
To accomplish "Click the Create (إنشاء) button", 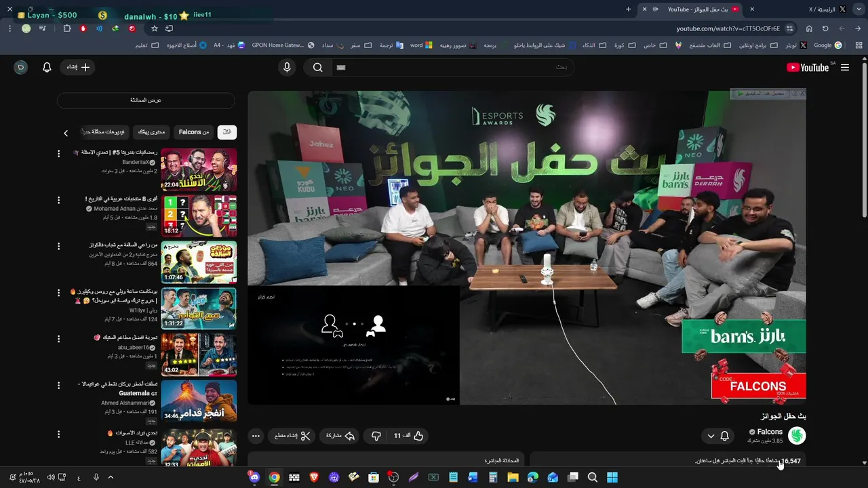I will coord(78,67).
